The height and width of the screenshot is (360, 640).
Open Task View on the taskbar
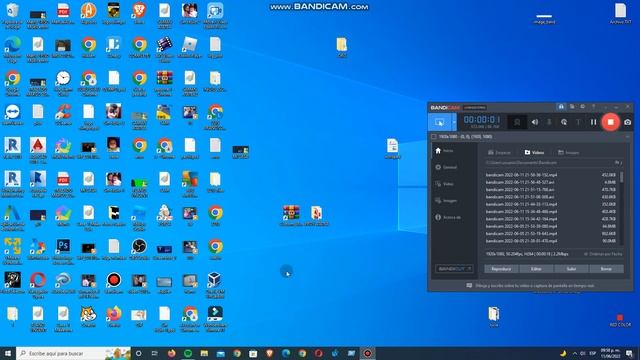pos(155,353)
